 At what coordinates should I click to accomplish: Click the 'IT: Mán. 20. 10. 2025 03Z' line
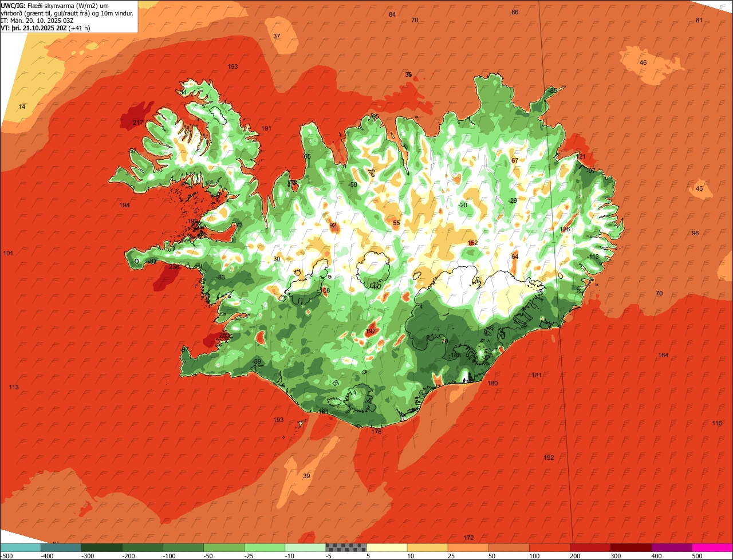tap(37, 21)
